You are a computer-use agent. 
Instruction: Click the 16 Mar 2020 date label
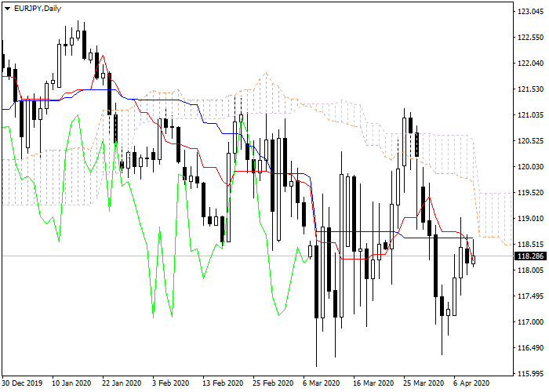coord(373,383)
